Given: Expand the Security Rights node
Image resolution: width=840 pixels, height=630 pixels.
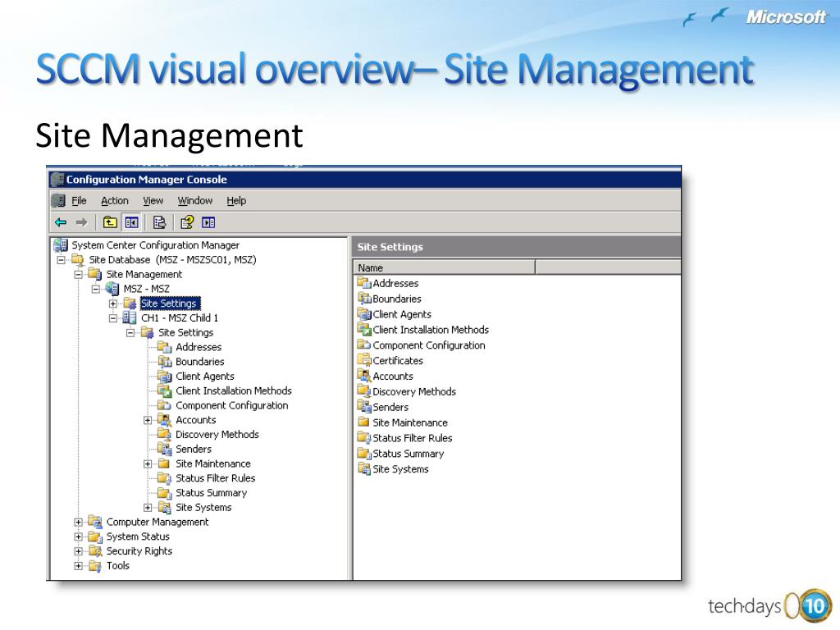Looking at the screenshot, I should point(78,551).
